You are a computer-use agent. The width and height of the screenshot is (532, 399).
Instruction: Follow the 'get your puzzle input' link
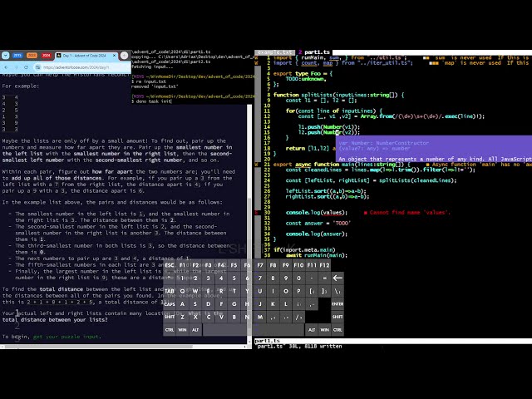point(66,337)
